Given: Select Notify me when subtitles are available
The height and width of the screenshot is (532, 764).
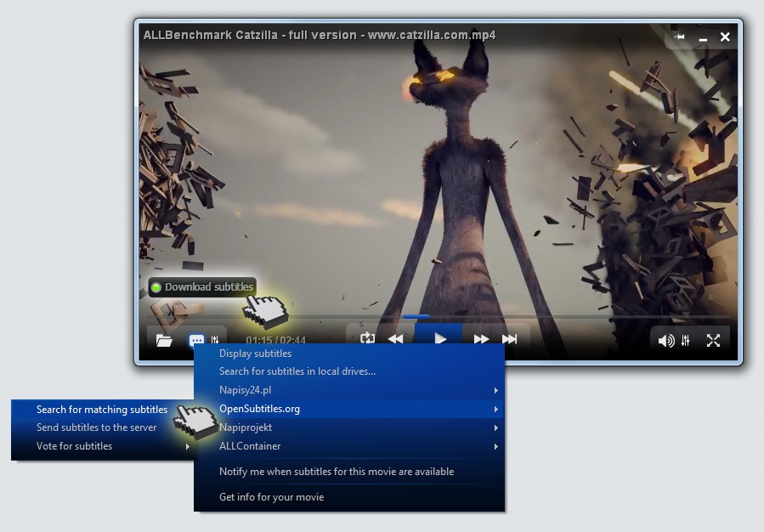Looking at the screenshot, I should click(349, 472).
